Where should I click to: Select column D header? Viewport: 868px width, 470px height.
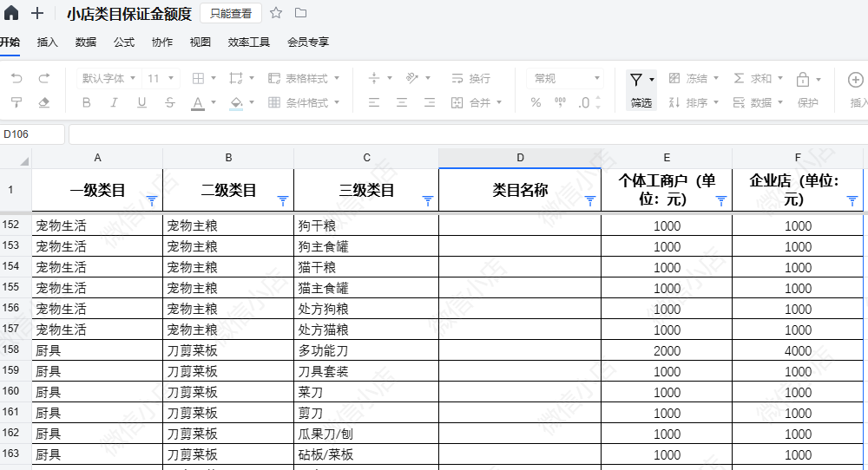520,158
